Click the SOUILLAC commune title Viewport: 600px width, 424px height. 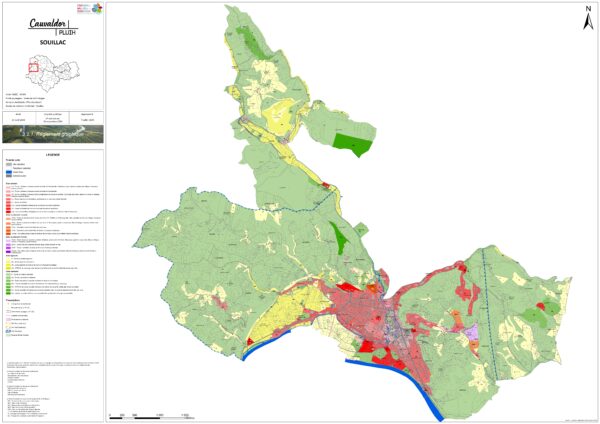51,43
